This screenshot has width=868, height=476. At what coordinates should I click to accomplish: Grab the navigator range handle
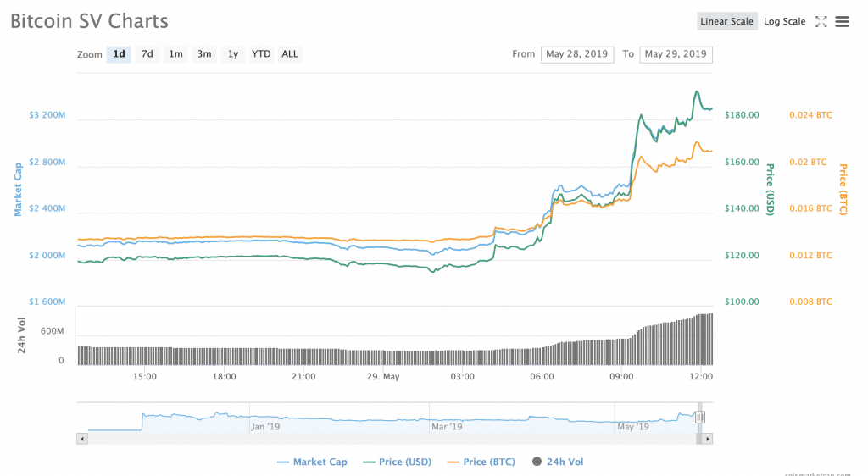point(699,418)
